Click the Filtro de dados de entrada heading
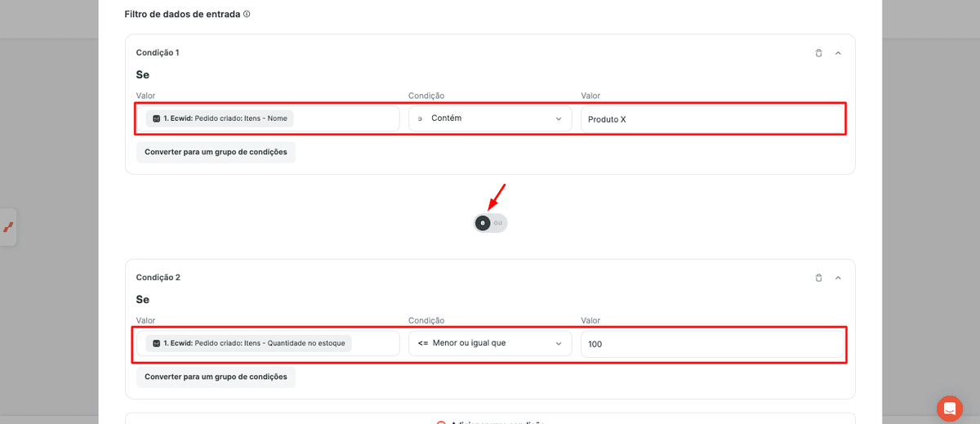Viewport: 980px width, 424px height. 182,14
